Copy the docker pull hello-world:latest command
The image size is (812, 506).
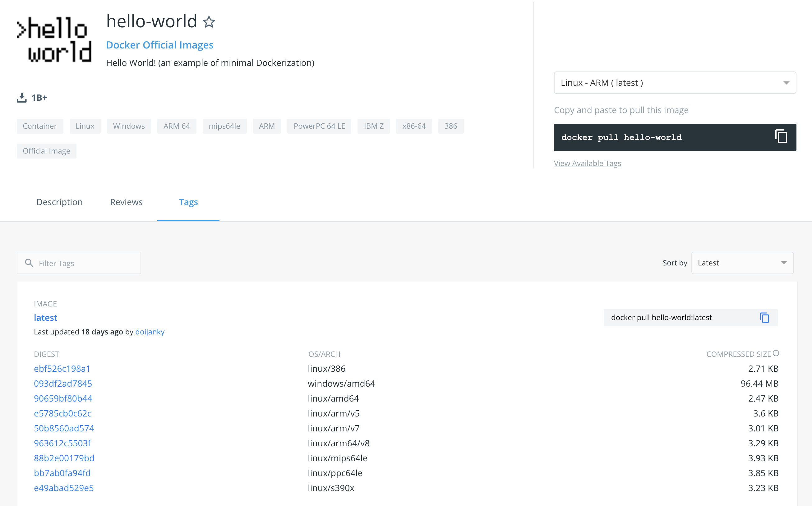coord(764,318)
